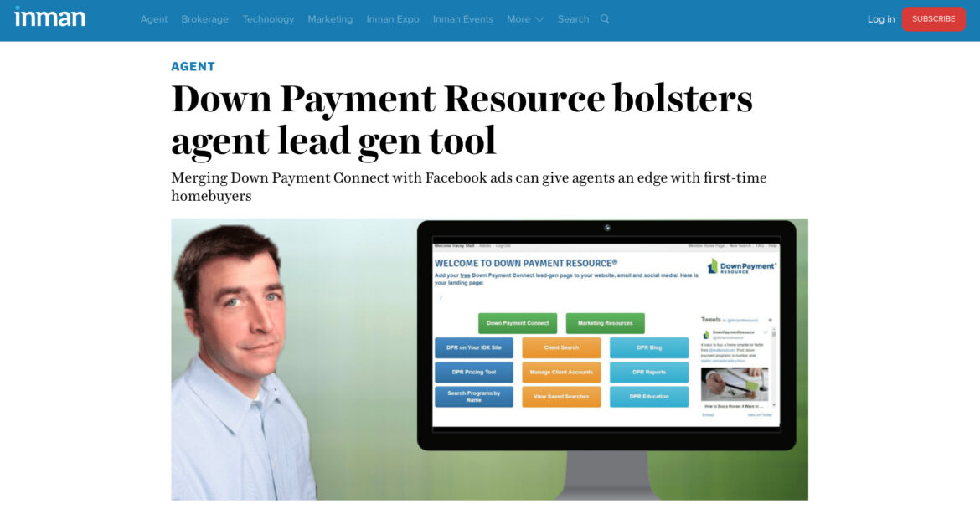
Task: Open the AGENT category label above the headline
Action: pyautogui.click(x=193, y=66)
